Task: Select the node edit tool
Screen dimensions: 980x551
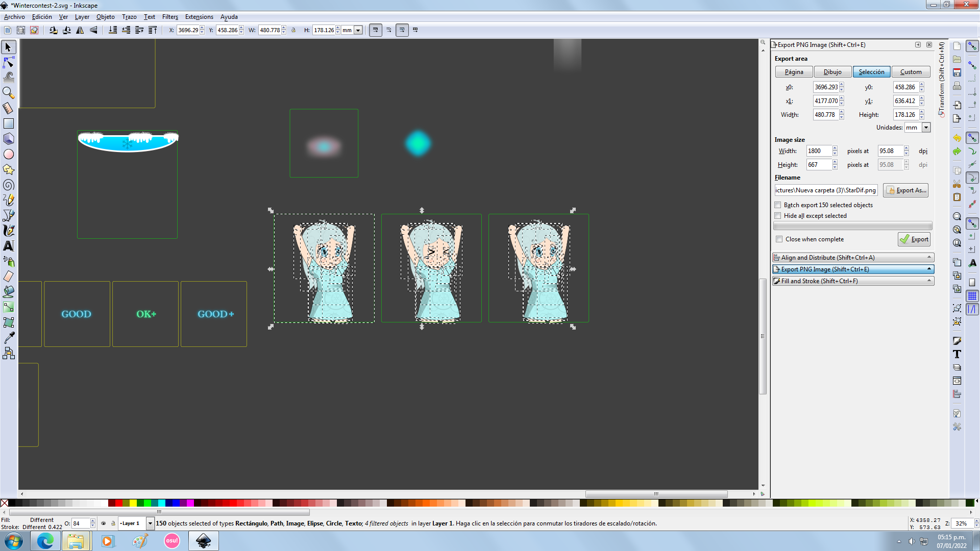Action: [x=8, y=62]
